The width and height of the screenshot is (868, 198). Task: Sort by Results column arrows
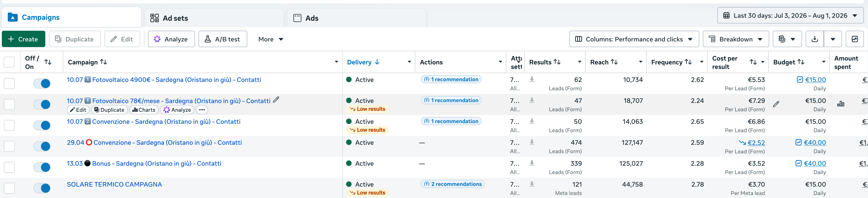pos(557,62)
